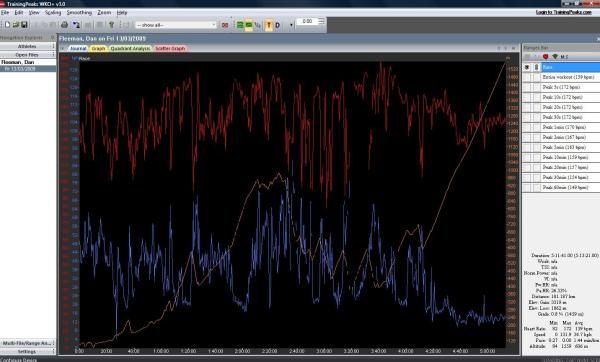Switch x-axis to distance with D icon
This screenshot has height=362, width=600.
click(x=277, y=25)
